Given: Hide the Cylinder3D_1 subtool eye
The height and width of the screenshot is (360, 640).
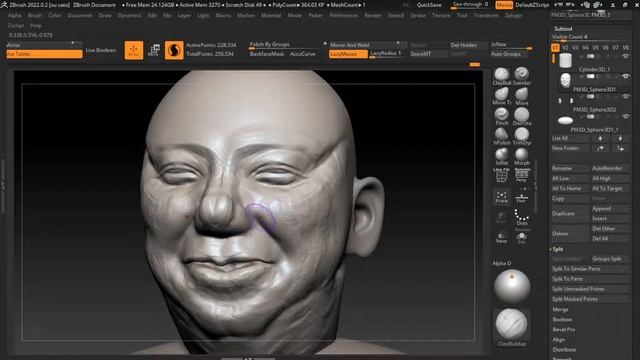Looking at the screenshot, I should click(x=625, y=56).
